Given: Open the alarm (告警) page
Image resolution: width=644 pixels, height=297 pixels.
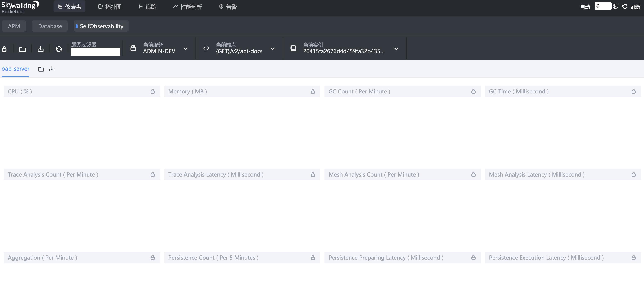Looking at the screenshot, I should [x=228, y=7].
